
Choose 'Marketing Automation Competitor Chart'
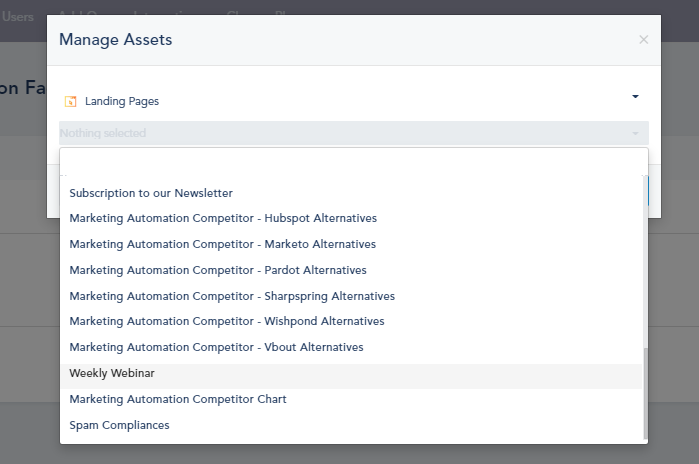pos(178,399)
